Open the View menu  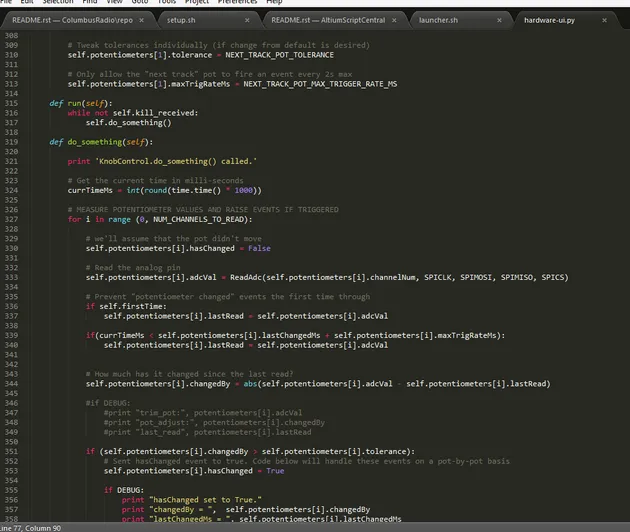(x=115, y=3)
